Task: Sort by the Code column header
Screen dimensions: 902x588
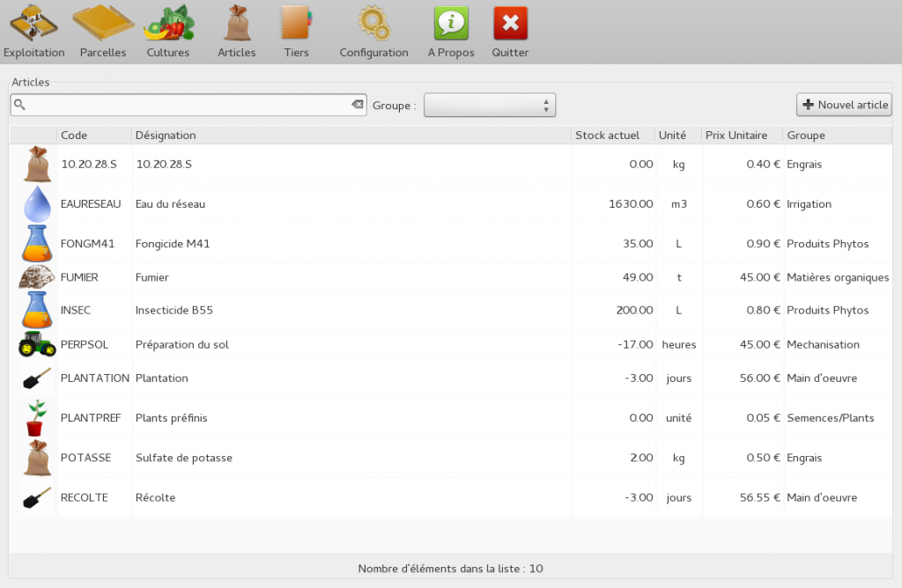Action: (94, 135)
